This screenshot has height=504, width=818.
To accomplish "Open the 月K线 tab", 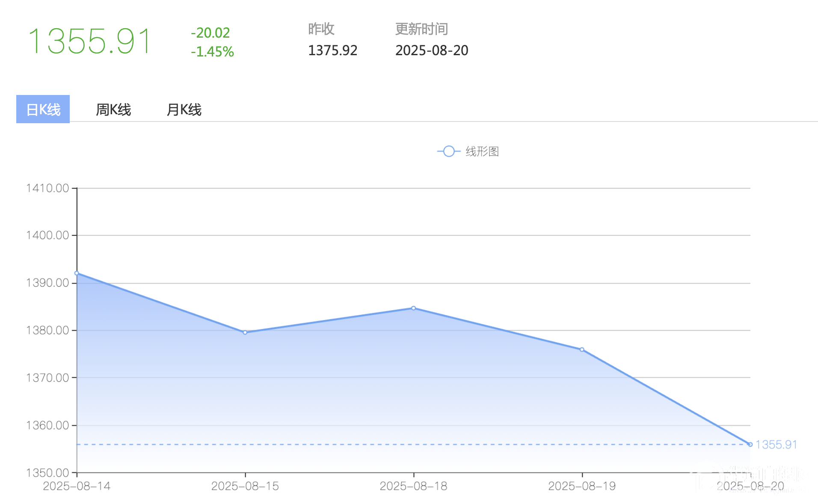I will tap(184, 110).
